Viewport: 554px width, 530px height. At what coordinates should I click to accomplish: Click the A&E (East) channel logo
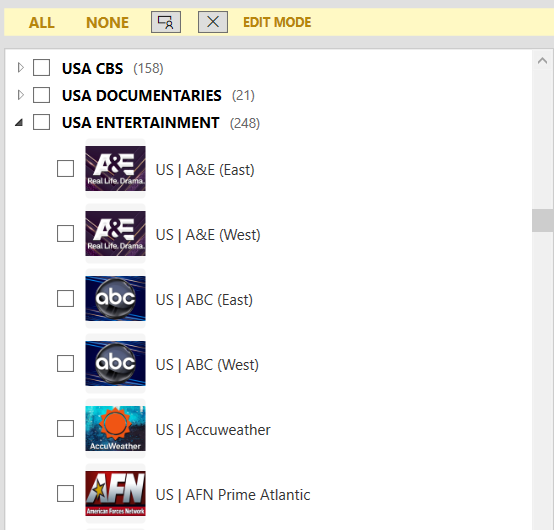(x=115, y=169)
